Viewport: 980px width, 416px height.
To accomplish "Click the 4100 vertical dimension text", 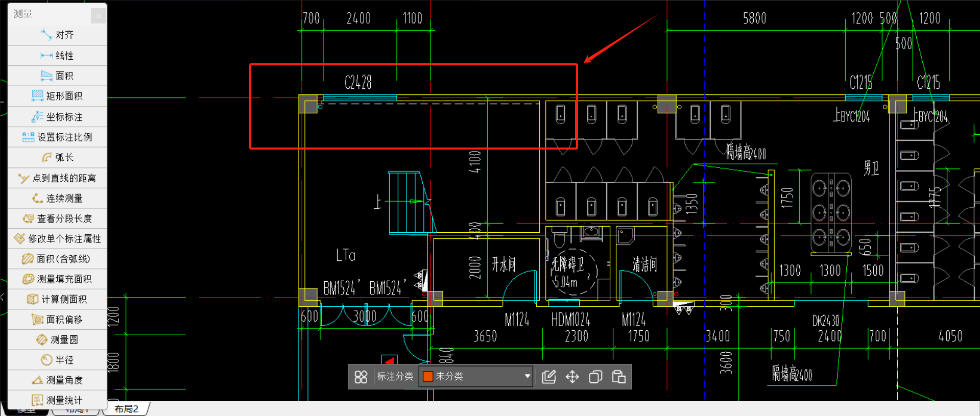I will point(475,162).
